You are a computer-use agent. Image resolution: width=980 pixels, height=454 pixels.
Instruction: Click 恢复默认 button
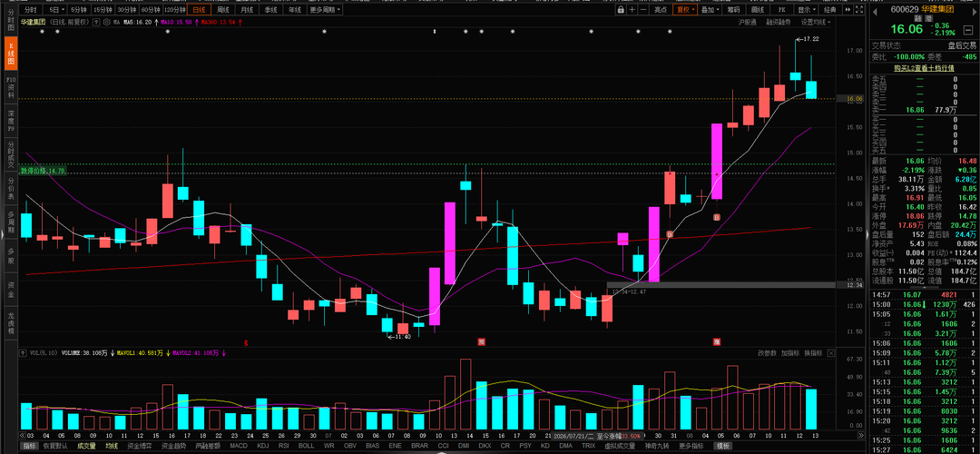pos(56,446)
